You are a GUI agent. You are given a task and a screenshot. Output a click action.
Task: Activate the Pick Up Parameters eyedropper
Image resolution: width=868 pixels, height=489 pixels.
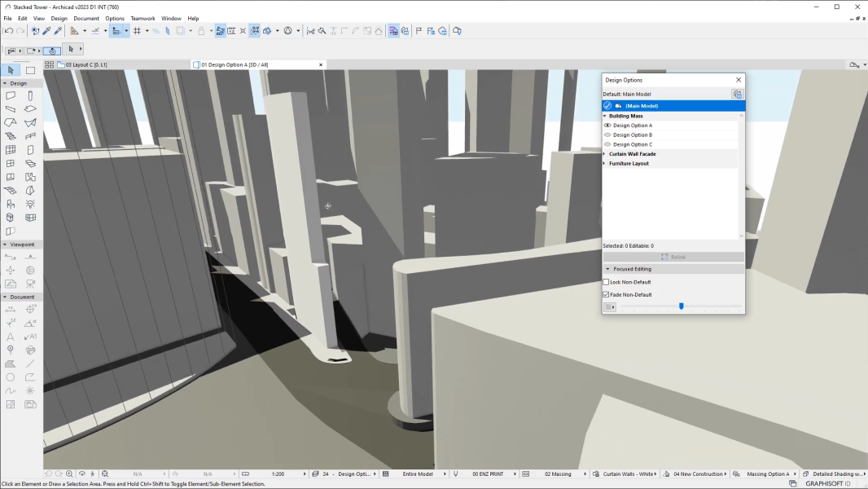[46, 31]
